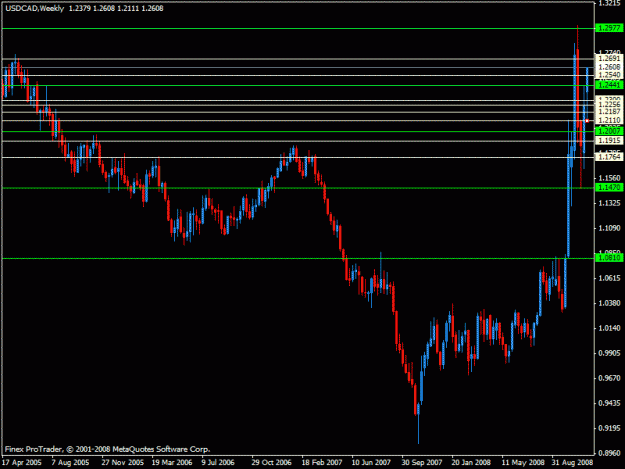This screenshot has height=469, width=625.
Task: Select the green 1.2977 price level label
Action: (x=609, y=28)
